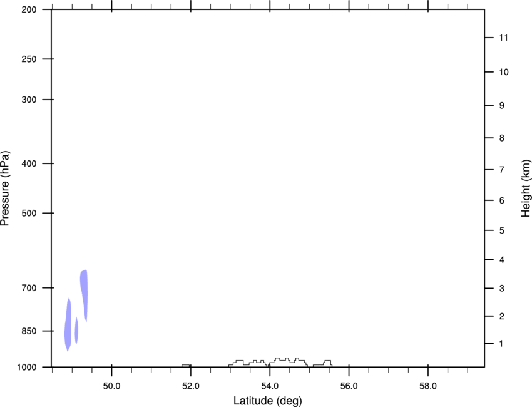Screen dimensions: 532x407
Task: Click the small narrow blue shaded region
Action: point(77,330)
